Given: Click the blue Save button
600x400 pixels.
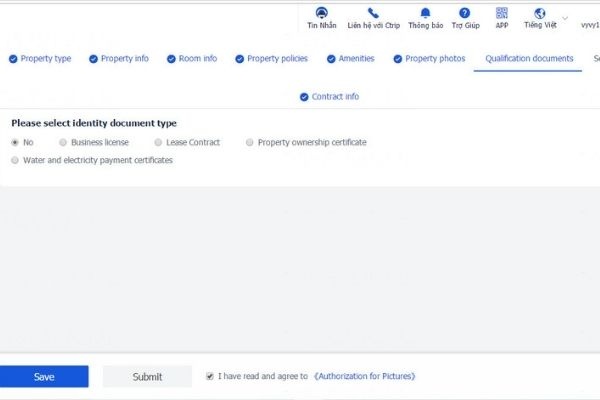Looking at the screenshot, I should (44, 377).
